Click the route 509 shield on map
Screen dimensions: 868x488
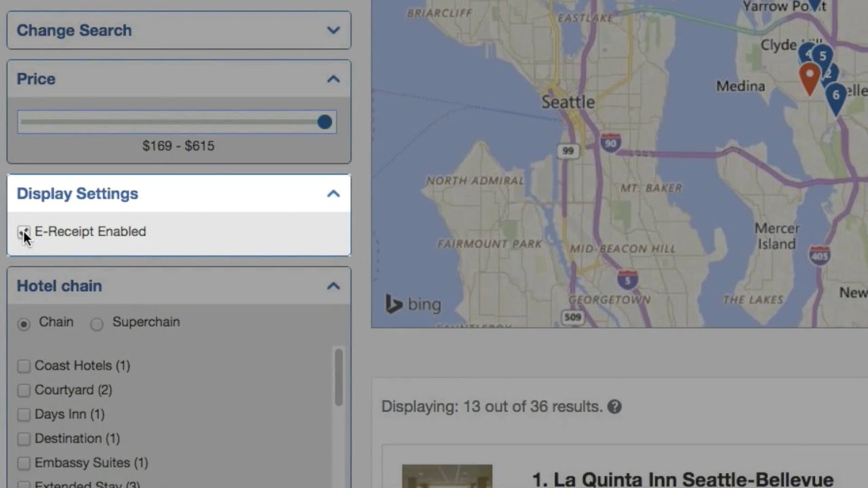click(573, 317)
